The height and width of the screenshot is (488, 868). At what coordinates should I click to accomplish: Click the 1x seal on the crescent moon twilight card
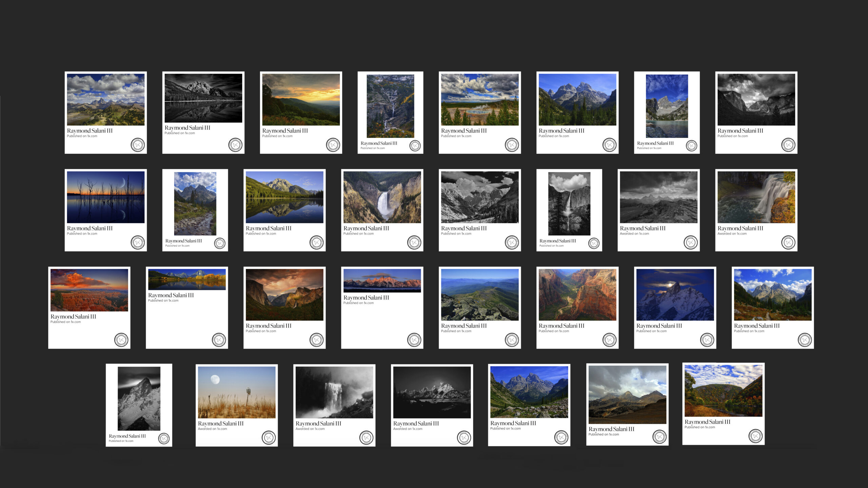tap(138, 242)
